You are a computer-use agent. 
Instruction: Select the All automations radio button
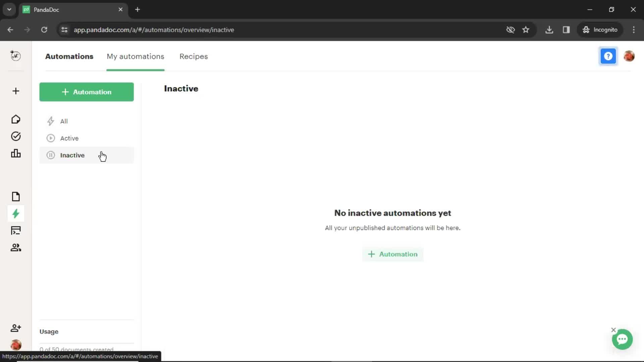pos(64,121)
